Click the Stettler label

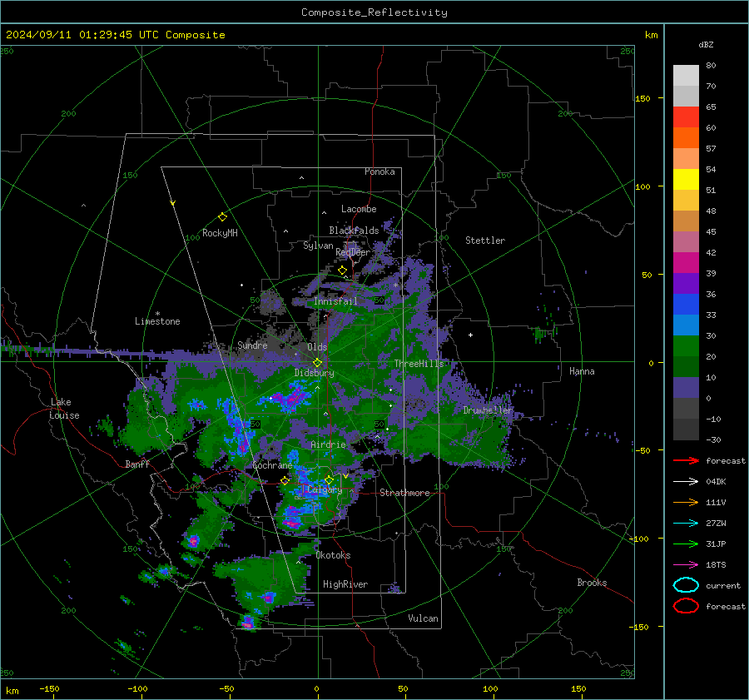coord(485,241)
